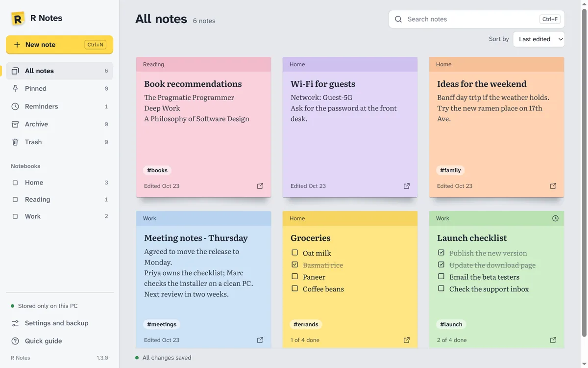Click the #launch tag

coord(451,324)
